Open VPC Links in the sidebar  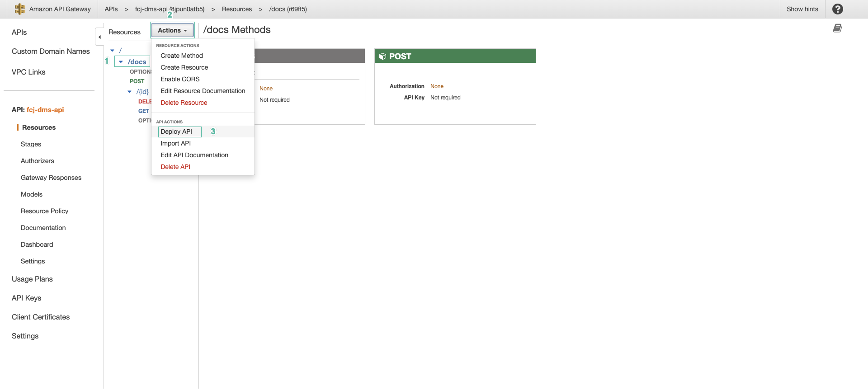28,72
